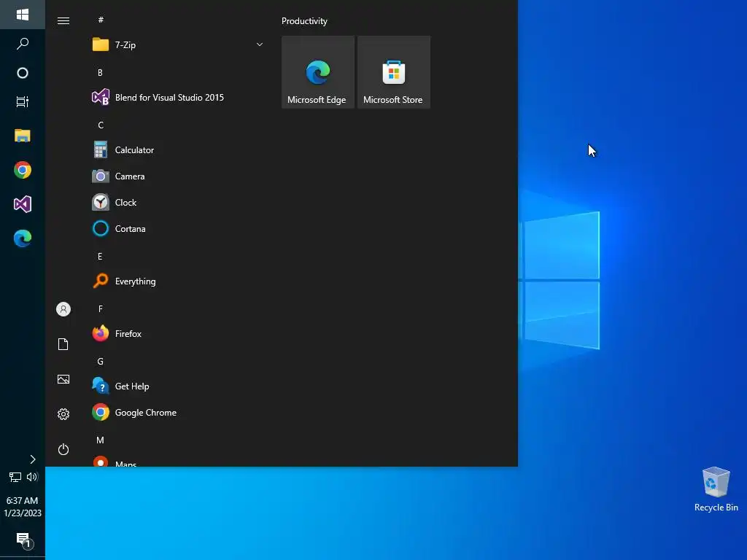This screenshot has height=560, width=747.
Task: Open Get Help app
Action: (x=178, y=386)
